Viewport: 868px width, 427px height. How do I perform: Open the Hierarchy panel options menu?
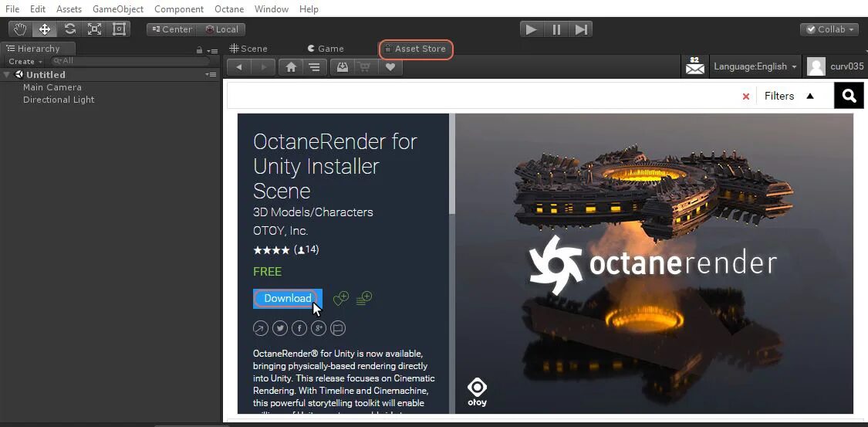point(213,50)
